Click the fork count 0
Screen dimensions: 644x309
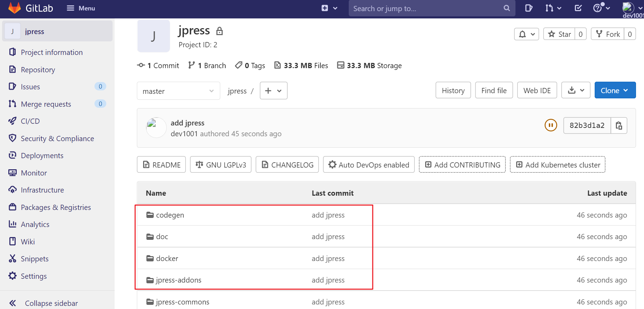630,34
